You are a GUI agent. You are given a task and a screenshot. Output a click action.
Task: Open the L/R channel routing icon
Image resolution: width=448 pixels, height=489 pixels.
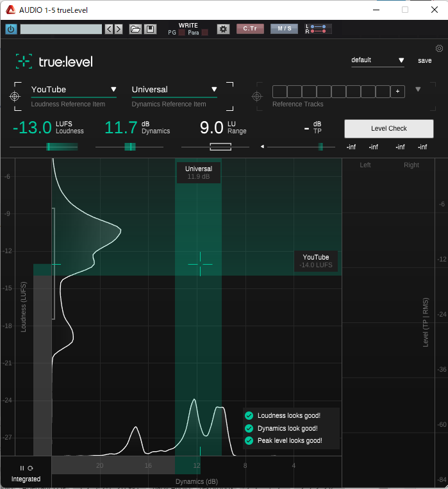pos(318,29)
